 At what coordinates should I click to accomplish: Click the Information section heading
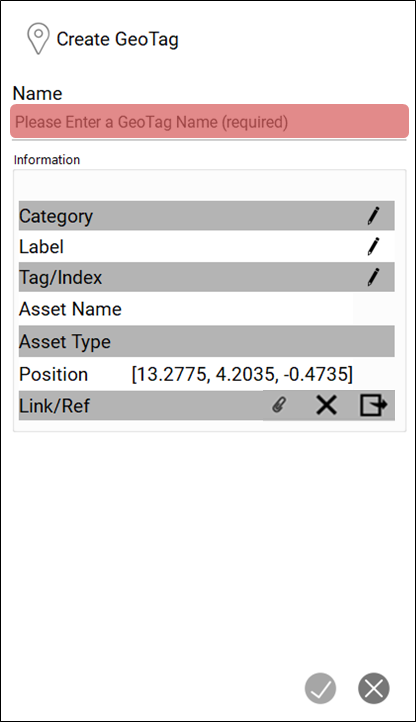pyautogui.click(x=47, y=160)
